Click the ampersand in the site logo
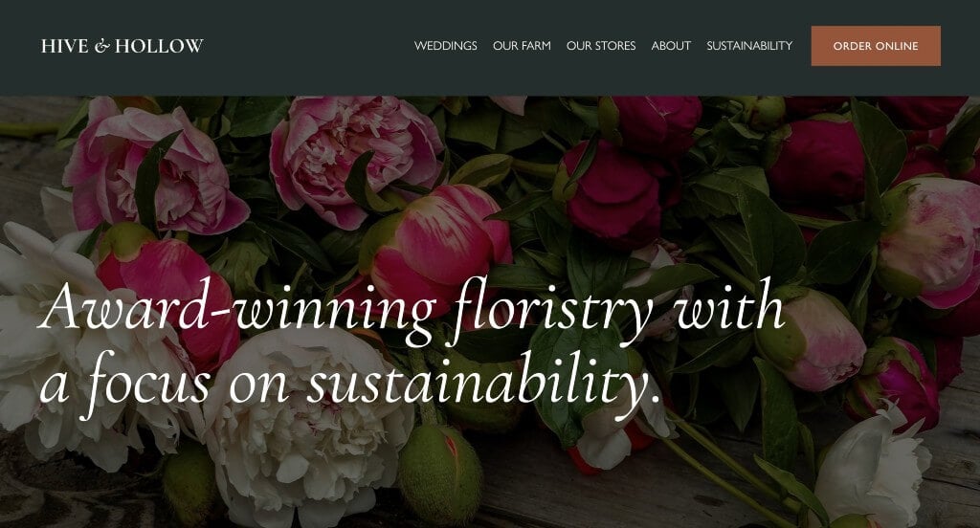 pos(101,46)
